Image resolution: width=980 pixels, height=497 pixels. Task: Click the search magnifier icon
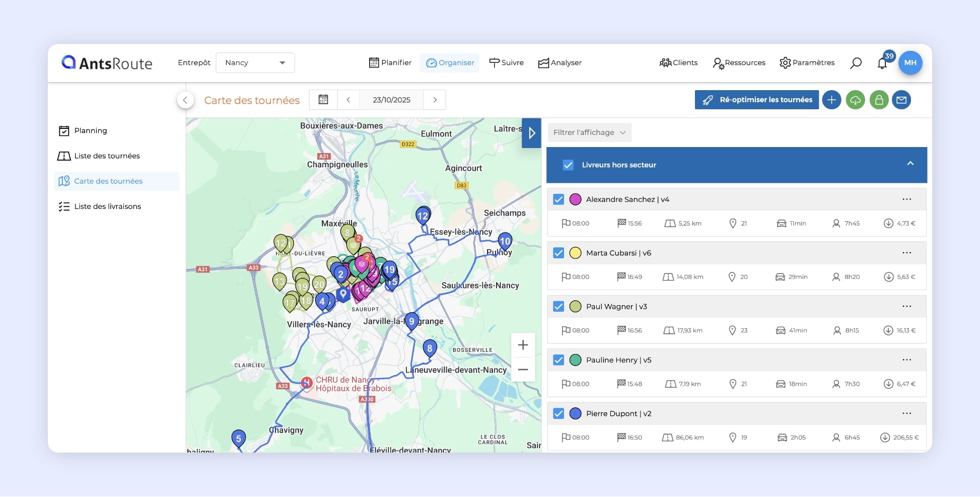856,62
